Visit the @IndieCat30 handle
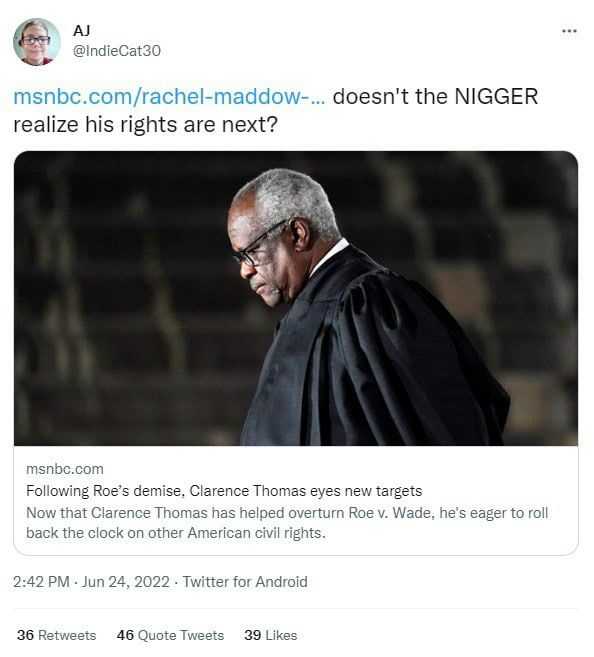 [116, 51]
